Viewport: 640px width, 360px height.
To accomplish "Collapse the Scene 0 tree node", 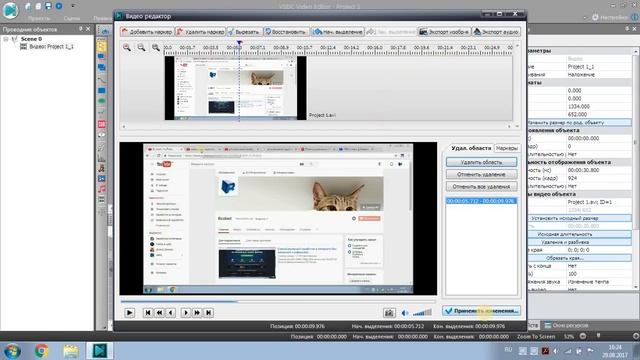I will pyautogui.click(x=6, y=39).
